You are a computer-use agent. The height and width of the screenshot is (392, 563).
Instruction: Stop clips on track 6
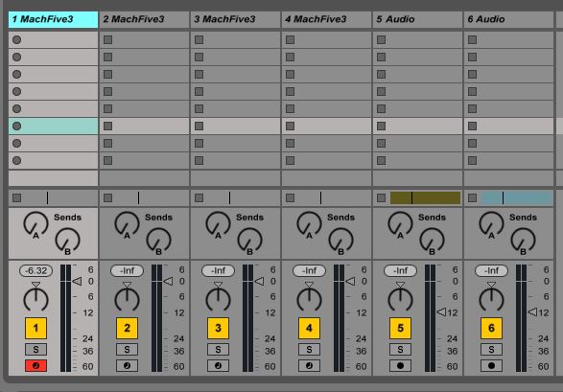[x=473, y=197]
